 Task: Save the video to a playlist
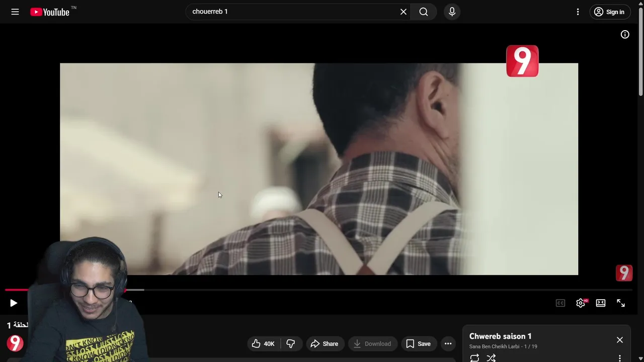(419, 343)
